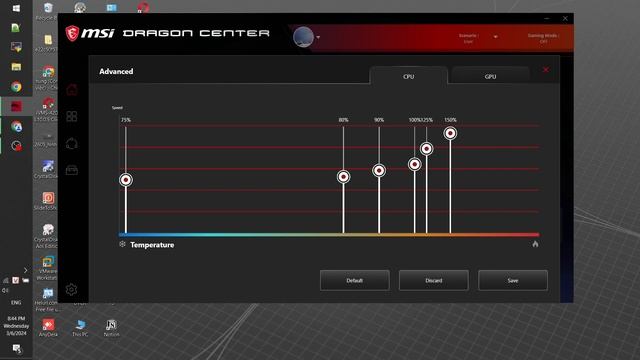Show hidden system tray icons chevron
Screen dimensions: 640x360
coord(25,270)
